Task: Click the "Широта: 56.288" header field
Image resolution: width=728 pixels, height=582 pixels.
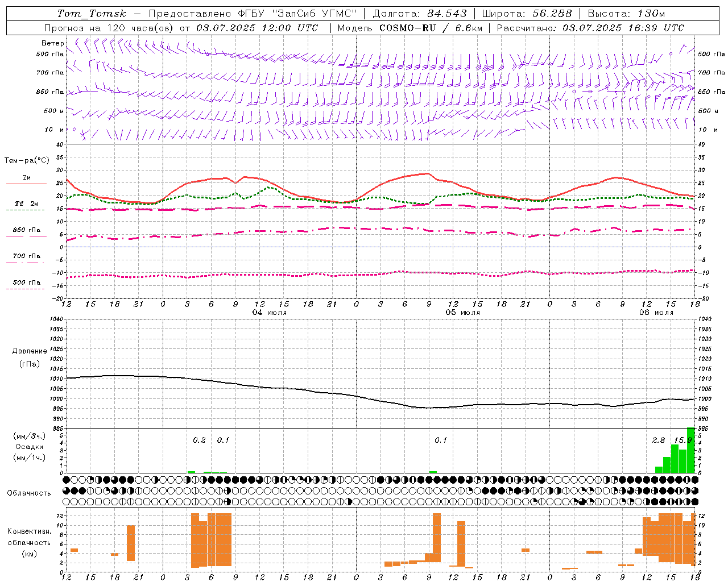Action: coord(527,14)
